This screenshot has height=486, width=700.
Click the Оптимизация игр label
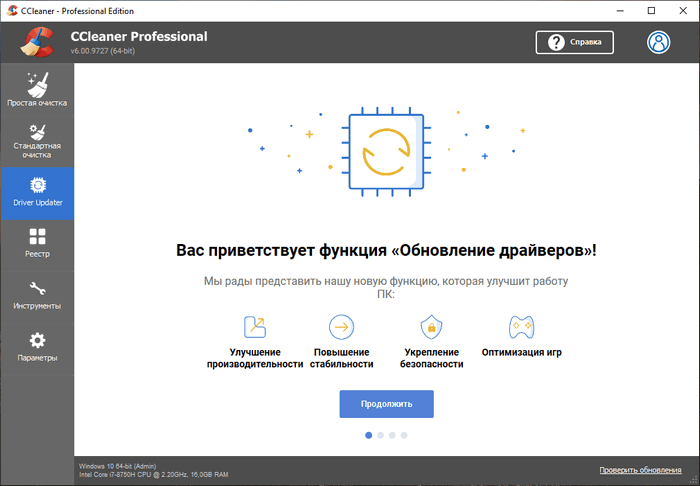point(521,352)
